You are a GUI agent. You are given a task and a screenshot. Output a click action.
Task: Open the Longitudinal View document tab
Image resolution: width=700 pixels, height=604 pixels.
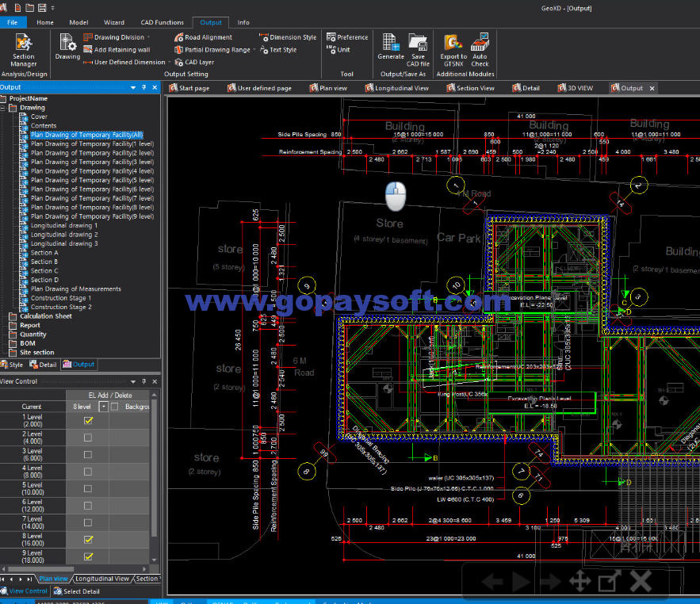tap(396, 88)
